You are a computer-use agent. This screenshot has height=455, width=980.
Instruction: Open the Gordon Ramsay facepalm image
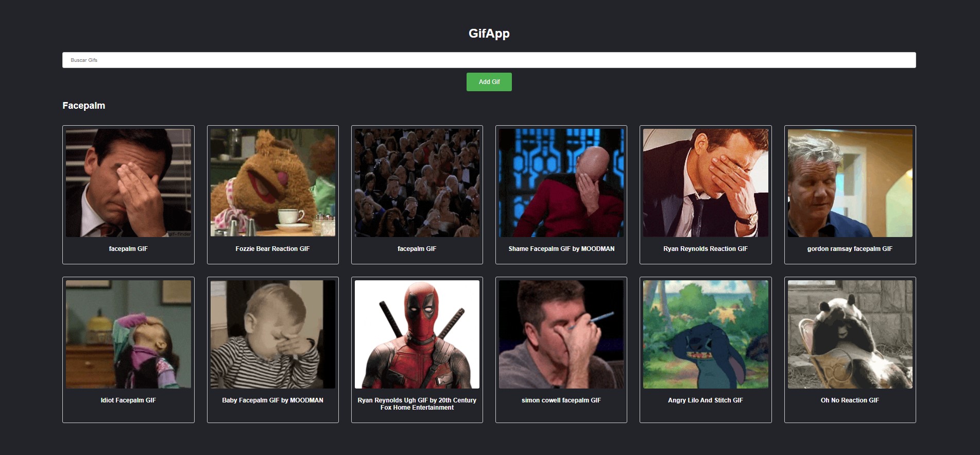(850, 183)
